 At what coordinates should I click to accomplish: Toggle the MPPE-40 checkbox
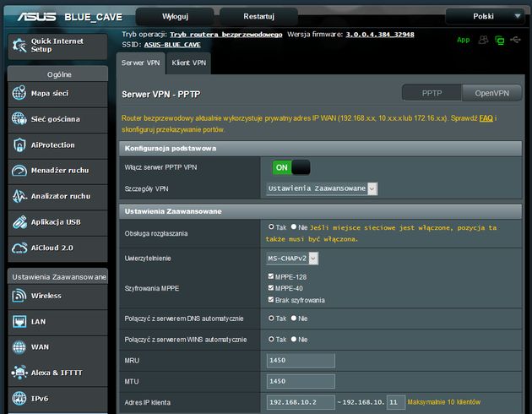[x=271, y=288]
